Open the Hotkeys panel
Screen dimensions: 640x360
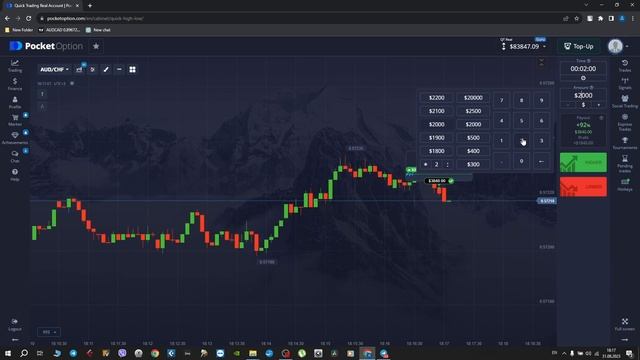click(x=624, y=184)
